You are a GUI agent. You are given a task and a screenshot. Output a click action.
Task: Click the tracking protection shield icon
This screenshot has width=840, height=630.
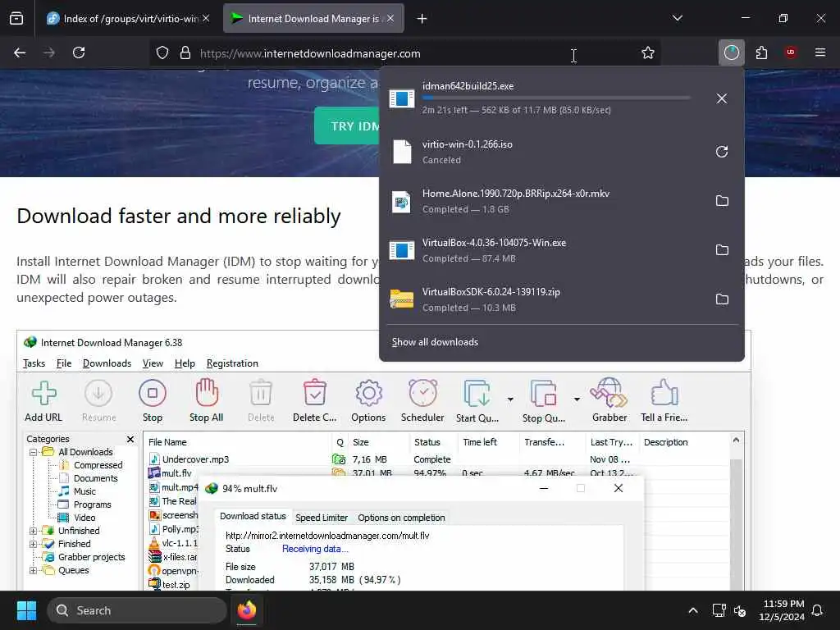point(162,53)
